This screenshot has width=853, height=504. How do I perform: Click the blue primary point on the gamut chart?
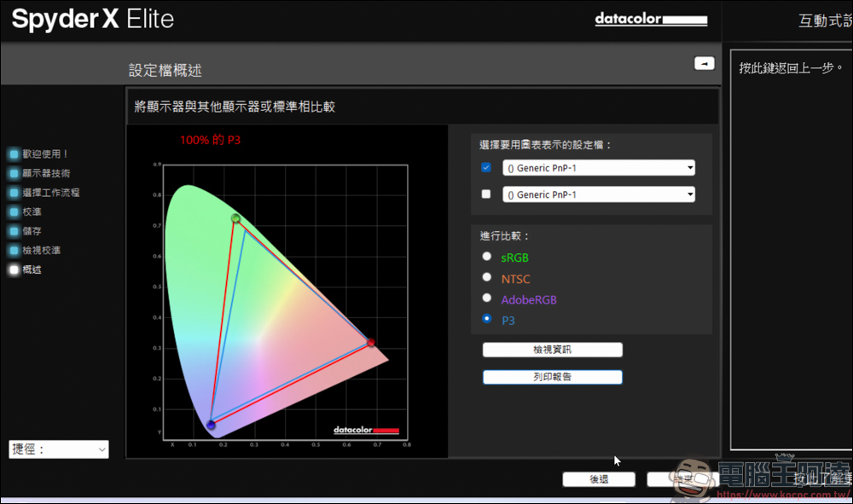pos(211,425)
